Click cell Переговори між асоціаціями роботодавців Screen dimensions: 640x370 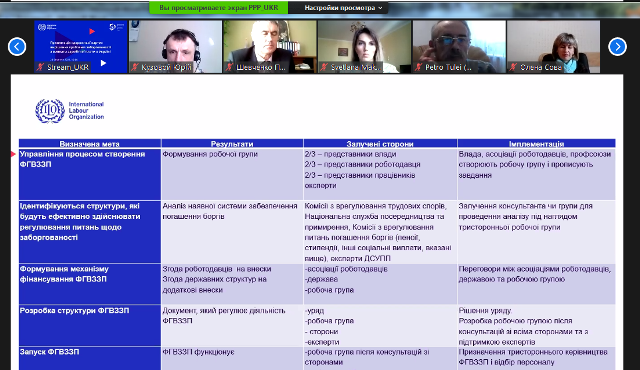click(x=536, y=284)
